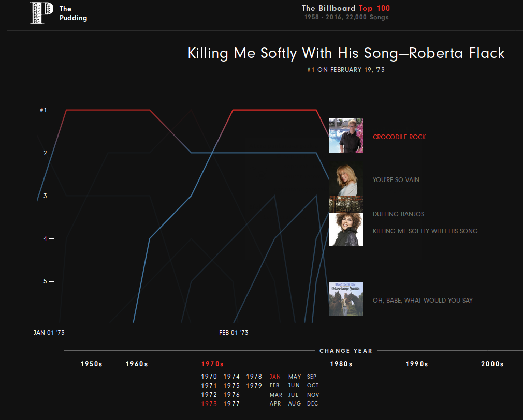Click the Dueling Banjos album thumbnail
Image resolution: width=523 pixels, height=420 pixels.
346,204
